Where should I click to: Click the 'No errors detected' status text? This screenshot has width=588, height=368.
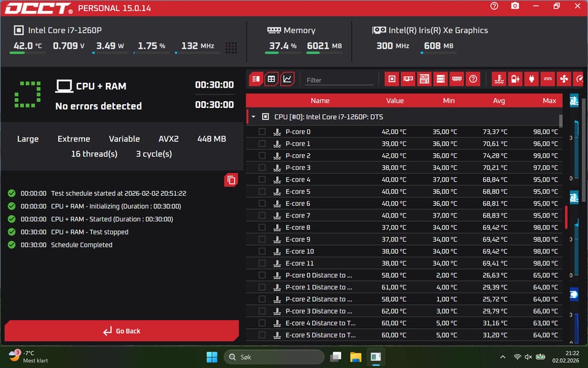pos(99,106)
